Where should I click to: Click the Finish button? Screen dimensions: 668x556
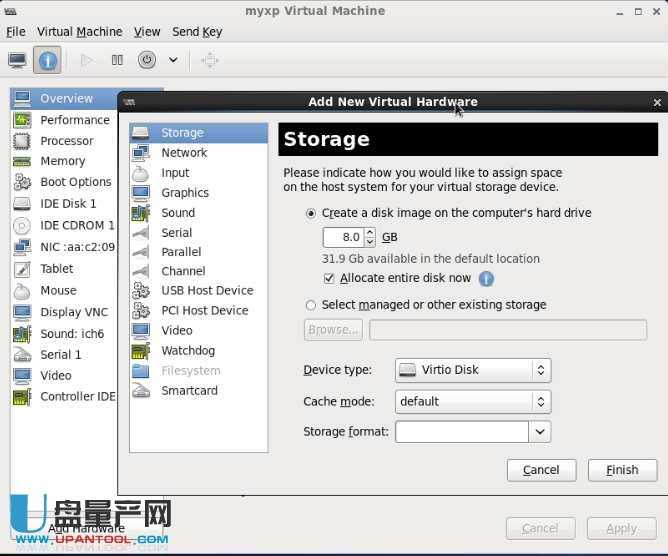[x=621, y=470]
